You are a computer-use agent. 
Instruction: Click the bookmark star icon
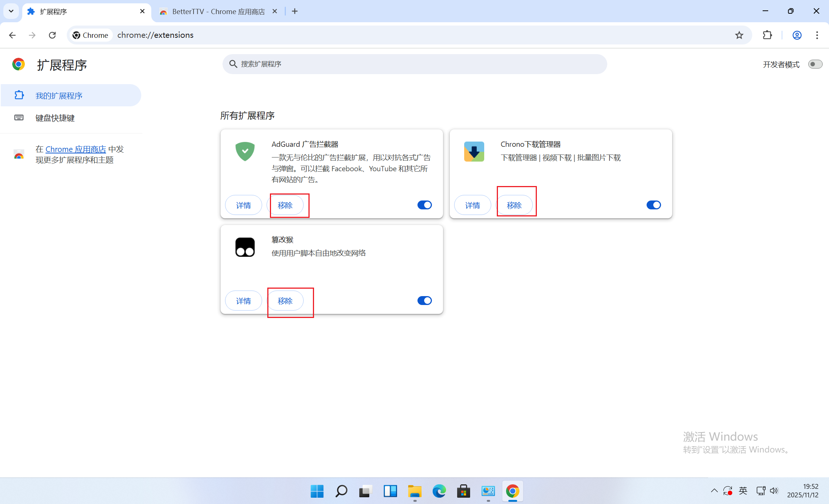coord(739,35)
